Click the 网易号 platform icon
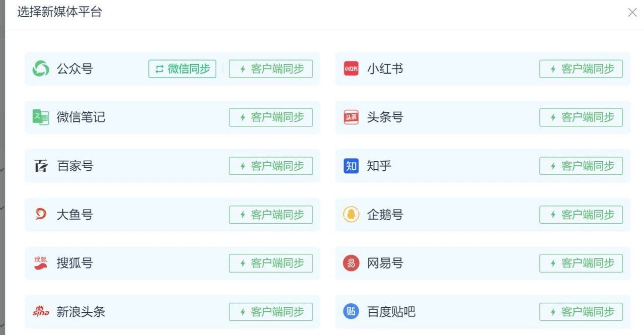 [351, 263]
